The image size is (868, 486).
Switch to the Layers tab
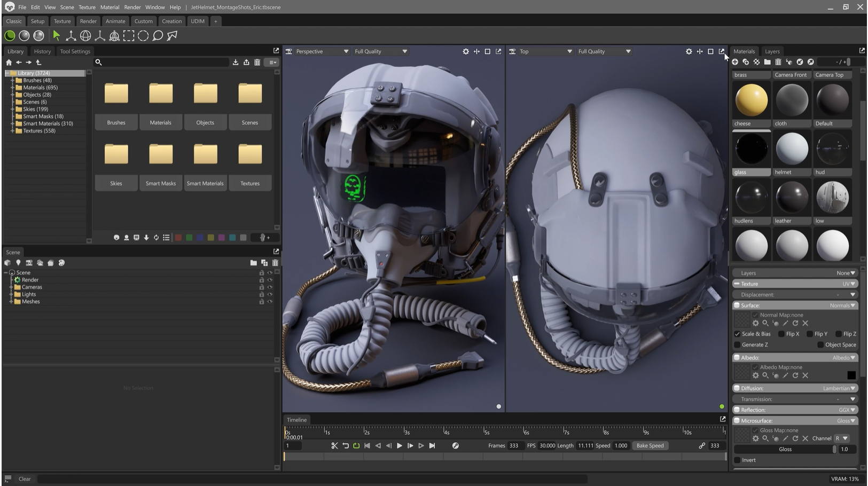772,52
